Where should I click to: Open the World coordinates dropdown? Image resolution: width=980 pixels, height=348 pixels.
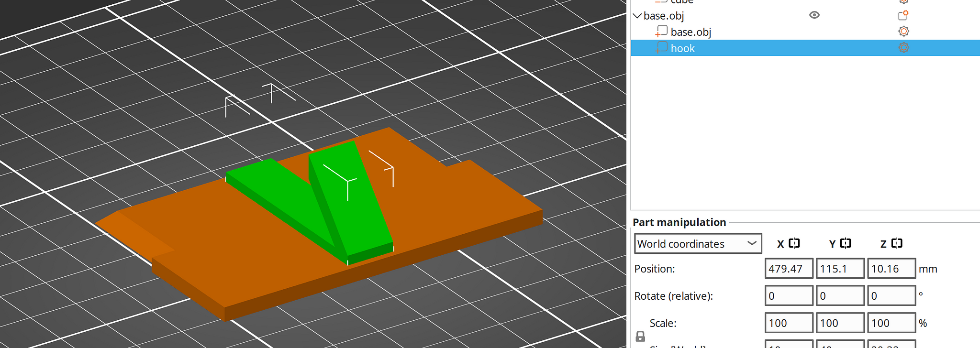pyautogui.click(x=698, y=243)
